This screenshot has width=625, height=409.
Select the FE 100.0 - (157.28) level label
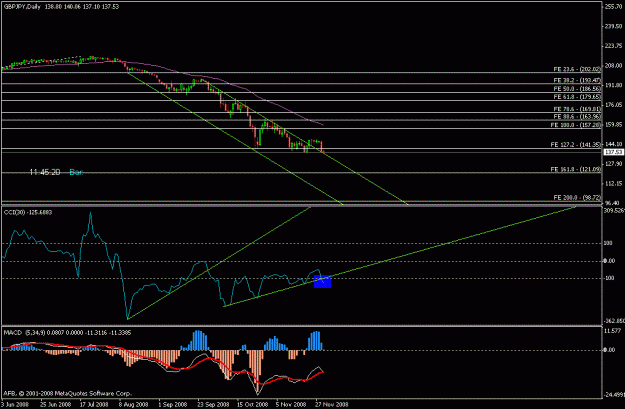[576, 125]
